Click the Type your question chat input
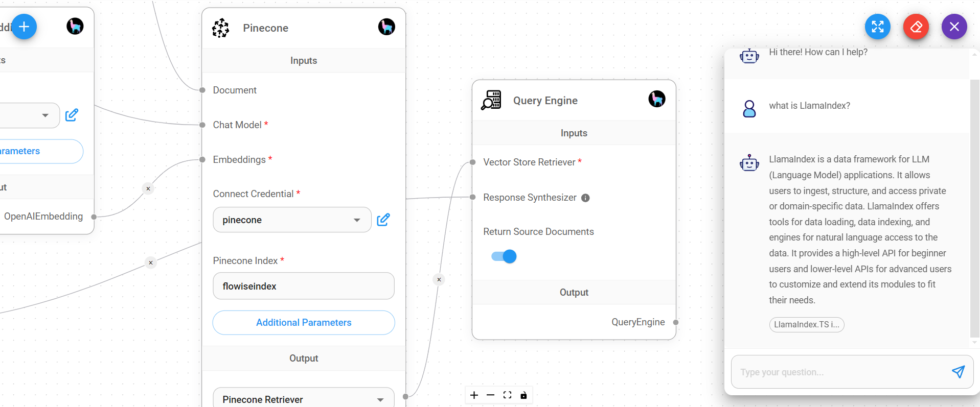Viewport: 980px width, 407px height. point(838,372)
